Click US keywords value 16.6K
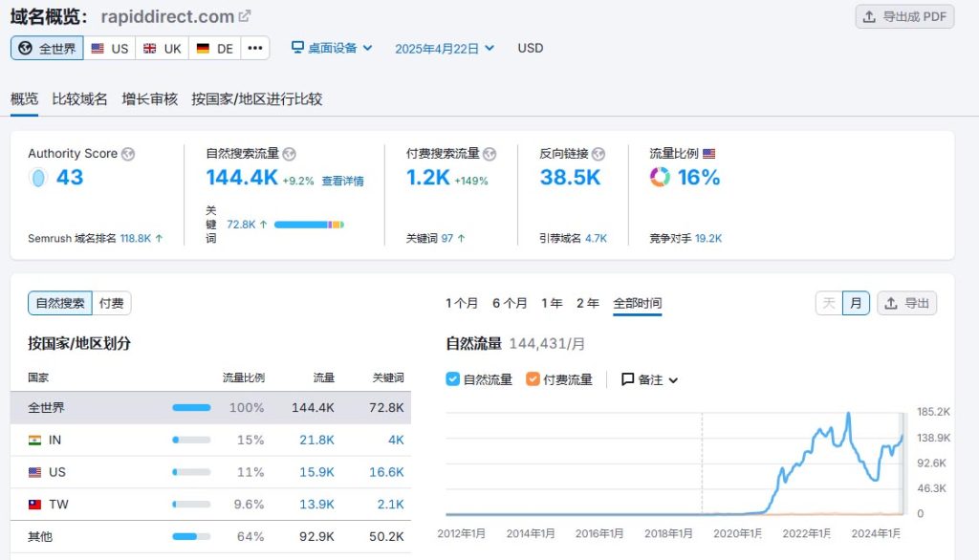 [386, 473]
